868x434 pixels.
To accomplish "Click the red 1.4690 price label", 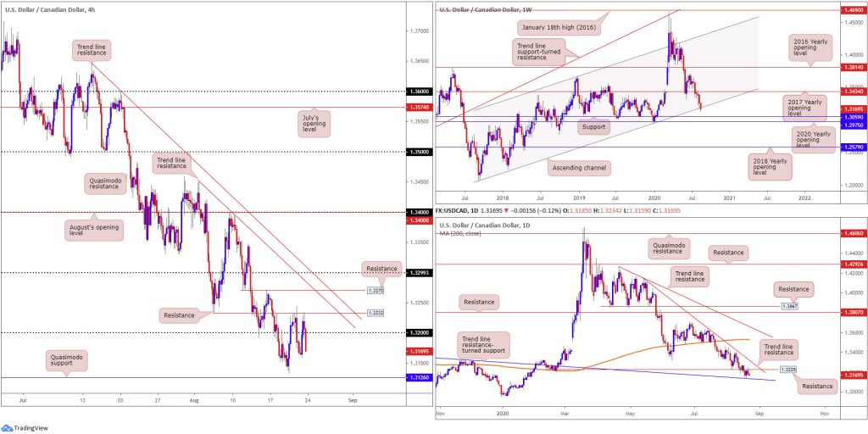I will (853, 10).
